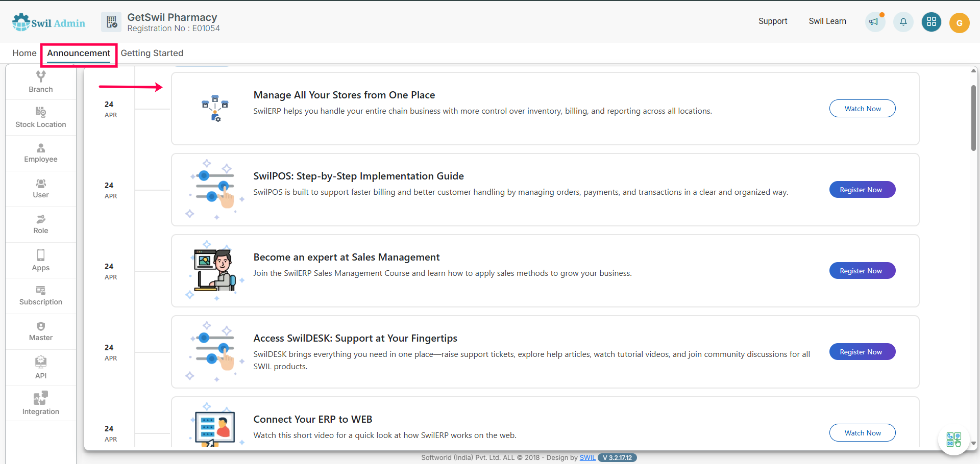Open the Swil Learn menu link
The width and height of the screenshot is (980, 464).
(x=827, y=21)
